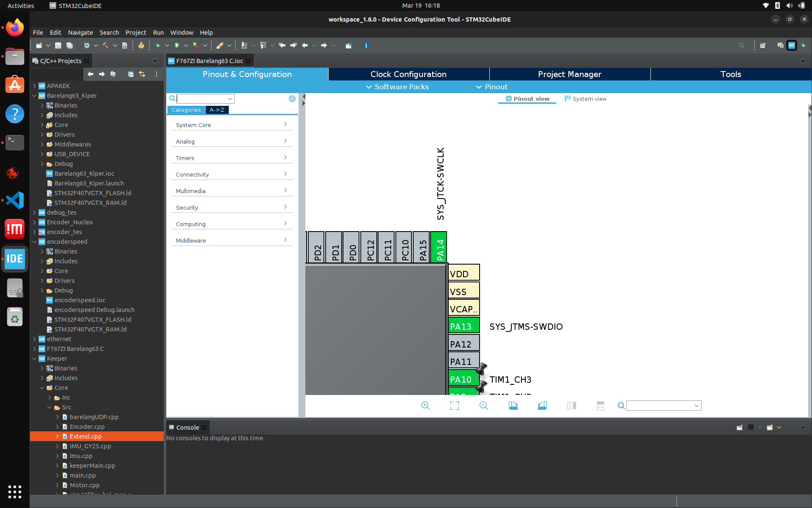The width and height of the screenshot is (812, 508).
Task: Click the PA12 pin
Action: click(x=464, y=343)
